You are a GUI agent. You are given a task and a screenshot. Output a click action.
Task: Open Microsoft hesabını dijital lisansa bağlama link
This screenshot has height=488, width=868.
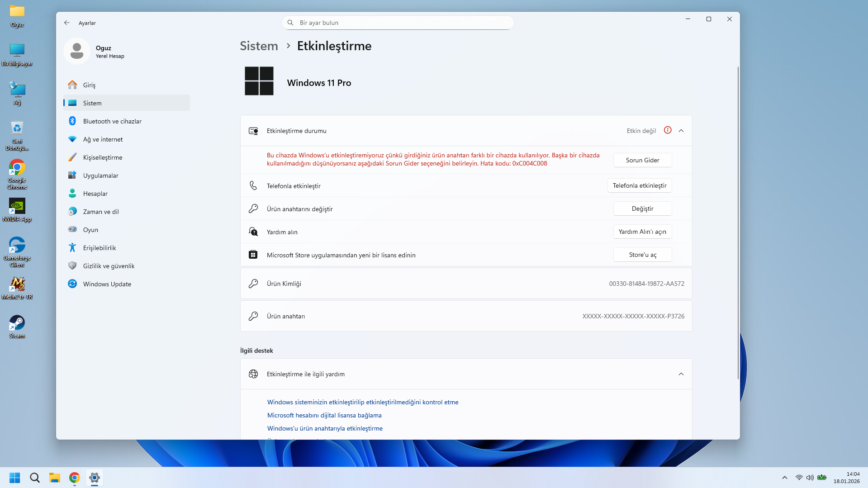tap(324, 415)
